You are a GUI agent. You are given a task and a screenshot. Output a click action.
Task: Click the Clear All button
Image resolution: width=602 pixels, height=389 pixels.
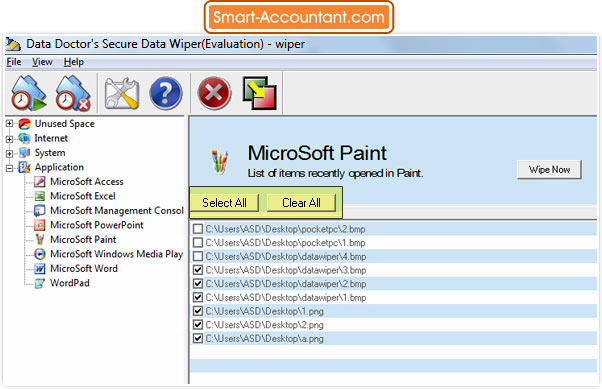[301, 202]
